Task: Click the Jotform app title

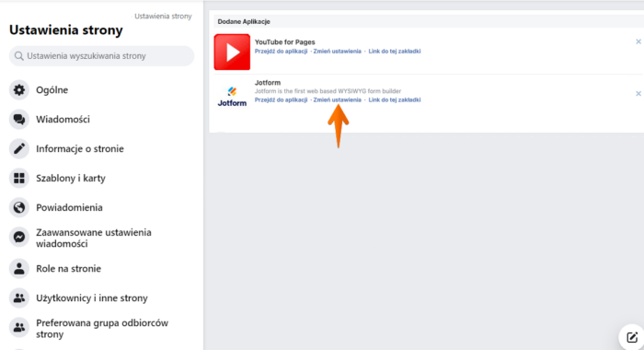Action: [268, 83]
